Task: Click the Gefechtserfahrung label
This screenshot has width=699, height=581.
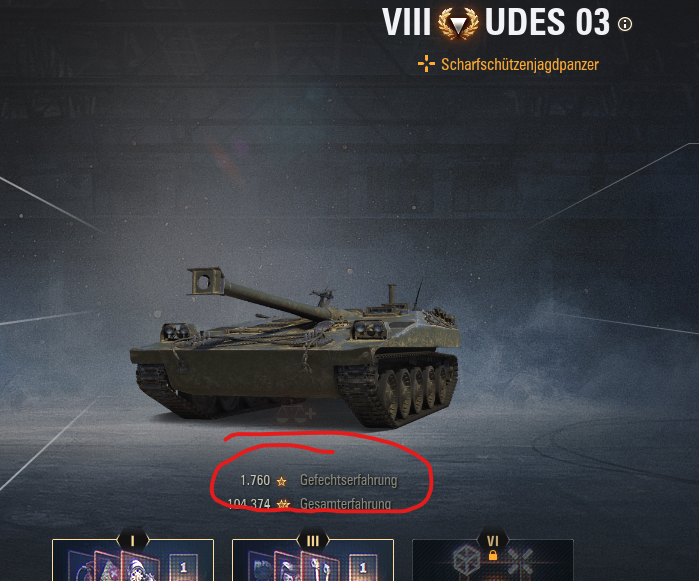Action: 349,480
